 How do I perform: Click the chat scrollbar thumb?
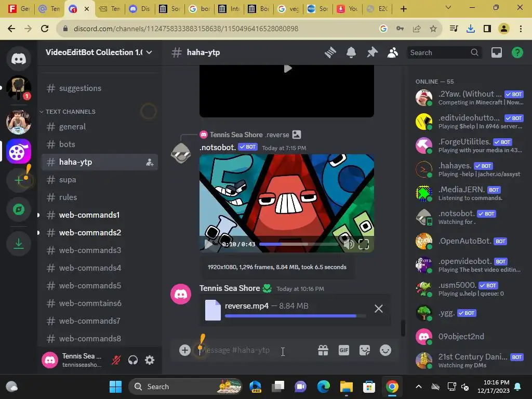[403, 328]
